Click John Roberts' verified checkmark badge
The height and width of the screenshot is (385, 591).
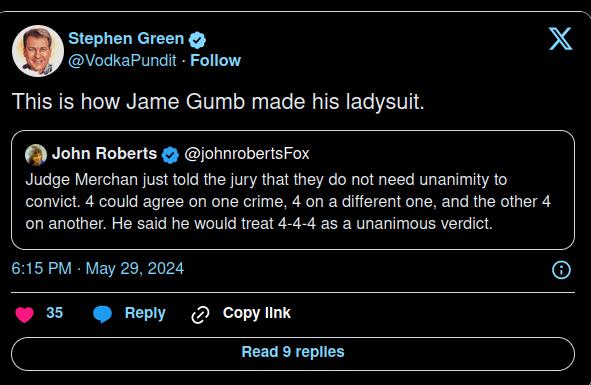coord(170,155)
